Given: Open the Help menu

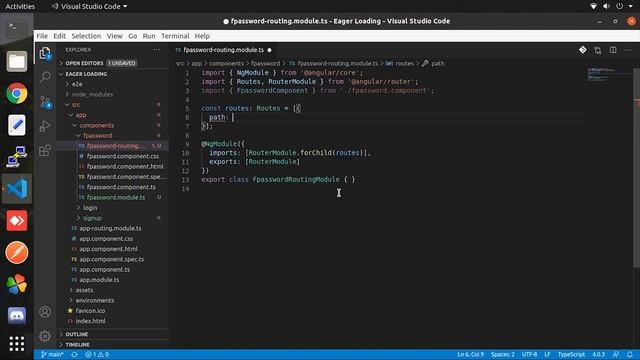Looking at the screenshot, I should pyautogui.click(x=202, y=36).
